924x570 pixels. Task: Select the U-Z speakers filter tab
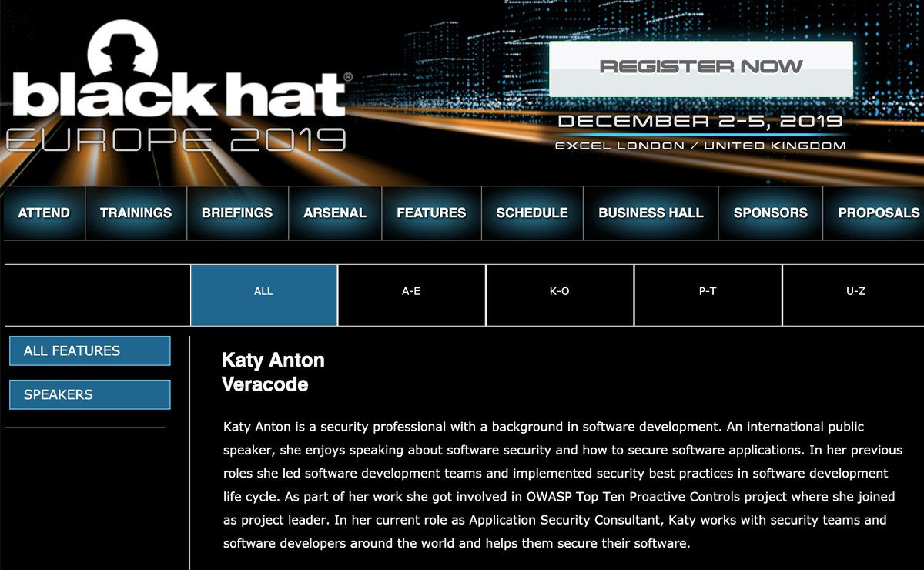point(855,295)
